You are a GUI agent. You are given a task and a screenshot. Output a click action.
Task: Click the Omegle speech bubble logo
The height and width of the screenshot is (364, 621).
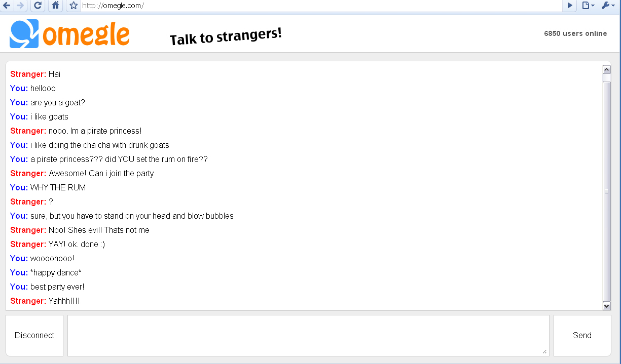24,34
